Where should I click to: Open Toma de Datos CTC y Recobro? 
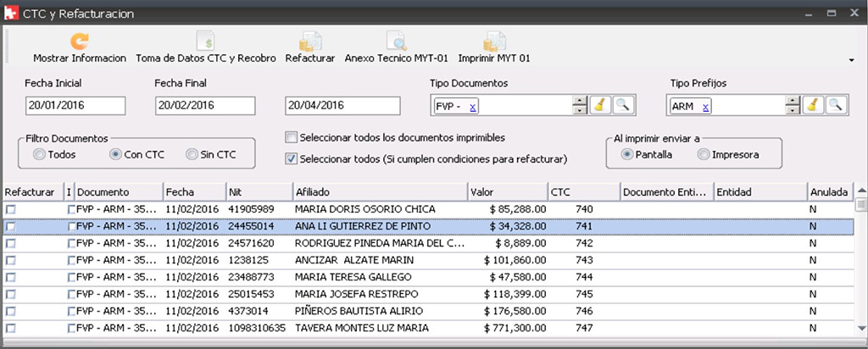(x=205, y=42)
